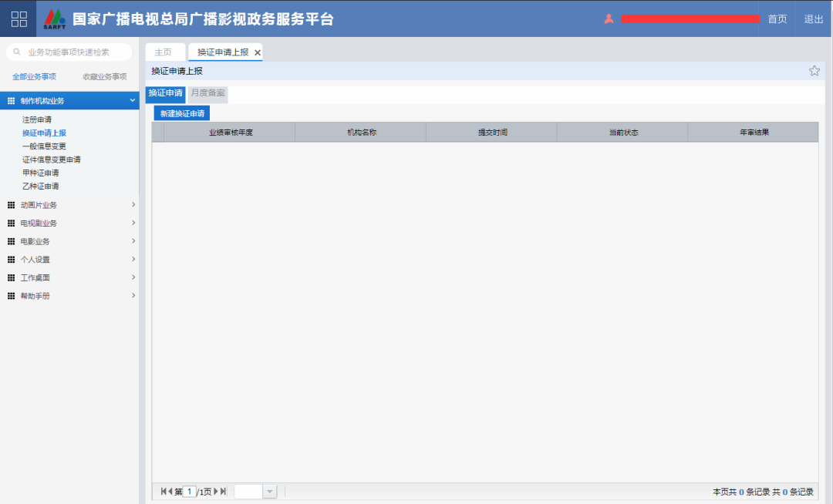Focus the 业务功能事项快速检索 search field
The width and height of the screenshot is (833, 504).
coord(69,52)
